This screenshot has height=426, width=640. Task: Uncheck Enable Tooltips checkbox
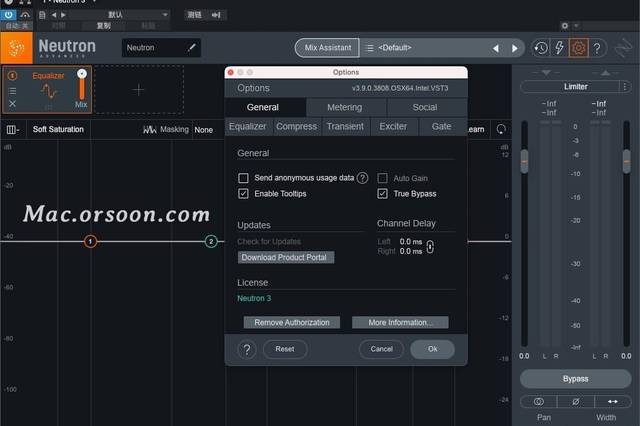tap(243, 193)
